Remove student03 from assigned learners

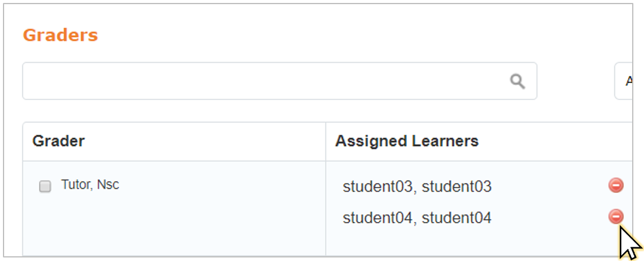click(616, 185)
